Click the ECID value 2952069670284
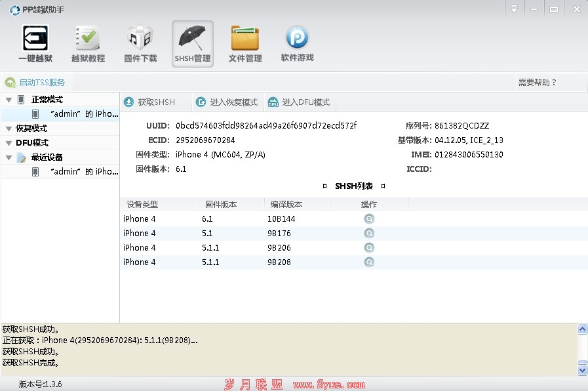588x391 pixels. (x=205, y=140)
